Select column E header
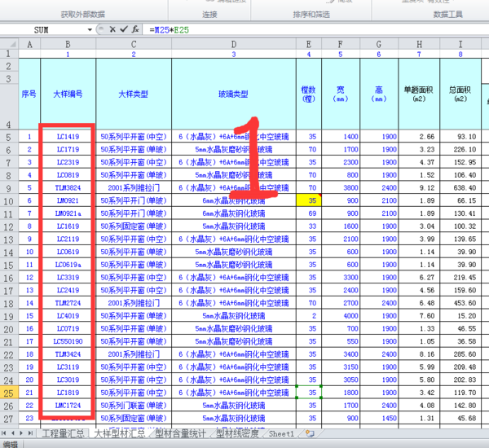The width and height of the screenshot is (489, 448). [x=309, y=44]
